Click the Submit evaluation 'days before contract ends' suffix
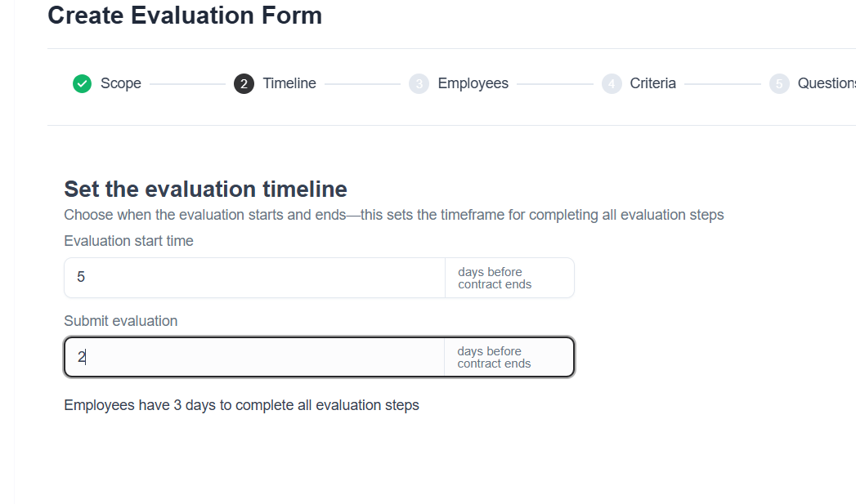 coord(494,357)
